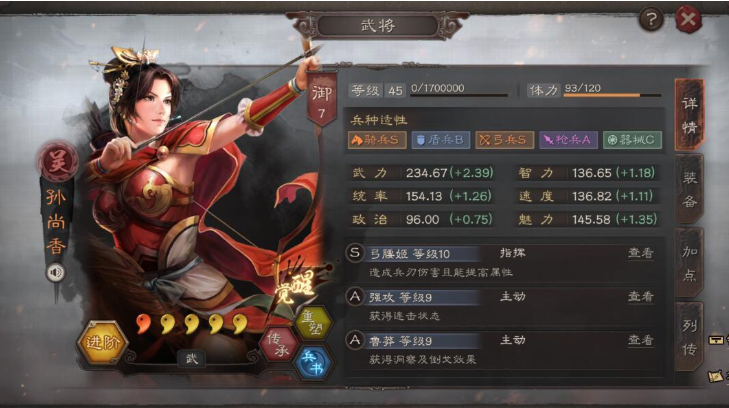
Task: Open the 加点 side tab
Action: (689, 263)
